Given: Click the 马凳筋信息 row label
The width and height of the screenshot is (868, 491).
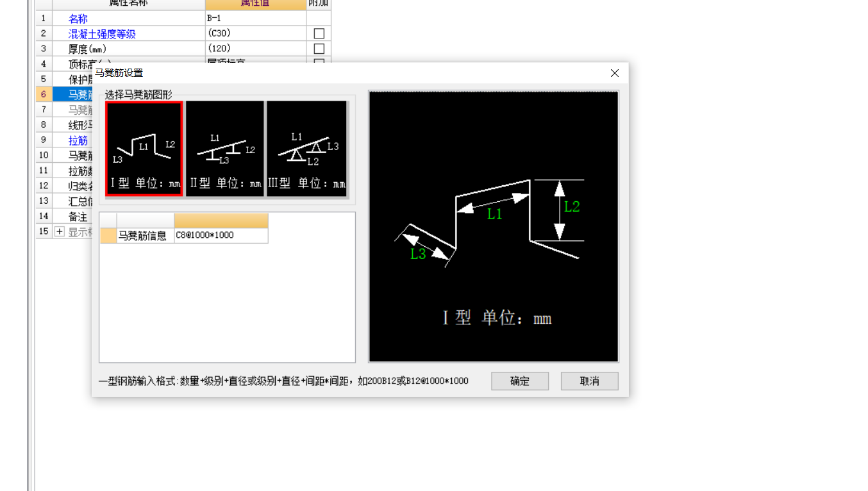Looking at the screenshot, I should click(x=142, y=235).
